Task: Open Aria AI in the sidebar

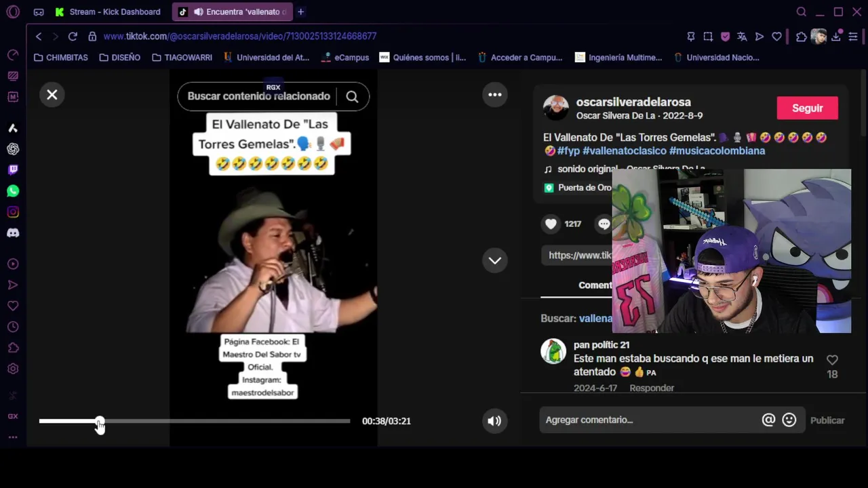Action: click(x=13, y=128)
